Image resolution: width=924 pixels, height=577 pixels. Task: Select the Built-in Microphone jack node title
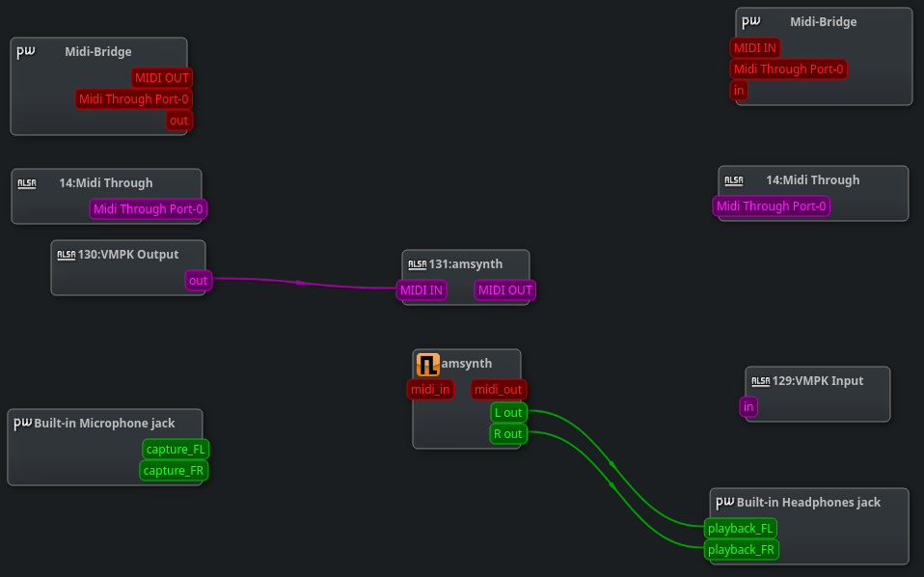pyautogui.click(x=104, y=424)
